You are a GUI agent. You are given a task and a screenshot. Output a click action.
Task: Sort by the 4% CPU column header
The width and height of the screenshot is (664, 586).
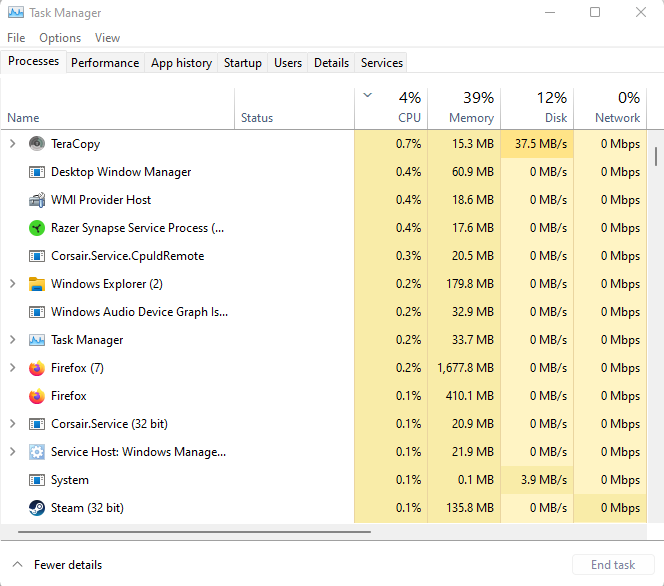pos(391,109)
